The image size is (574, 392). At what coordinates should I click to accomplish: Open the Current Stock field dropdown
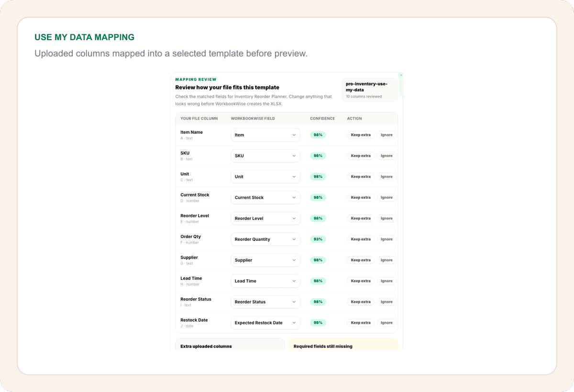click(265, 197)
